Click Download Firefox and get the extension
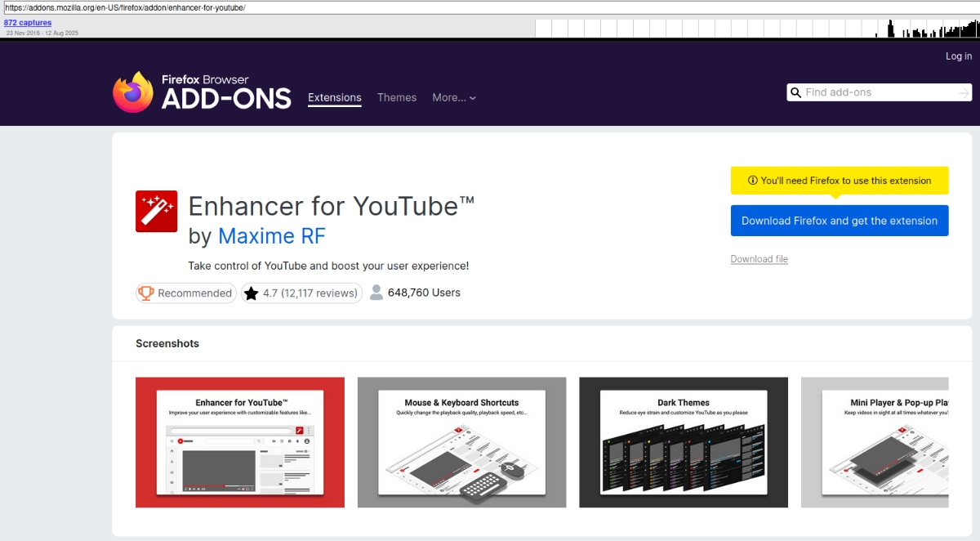Screen dimensions: 980x541 [x=840, y=221]
